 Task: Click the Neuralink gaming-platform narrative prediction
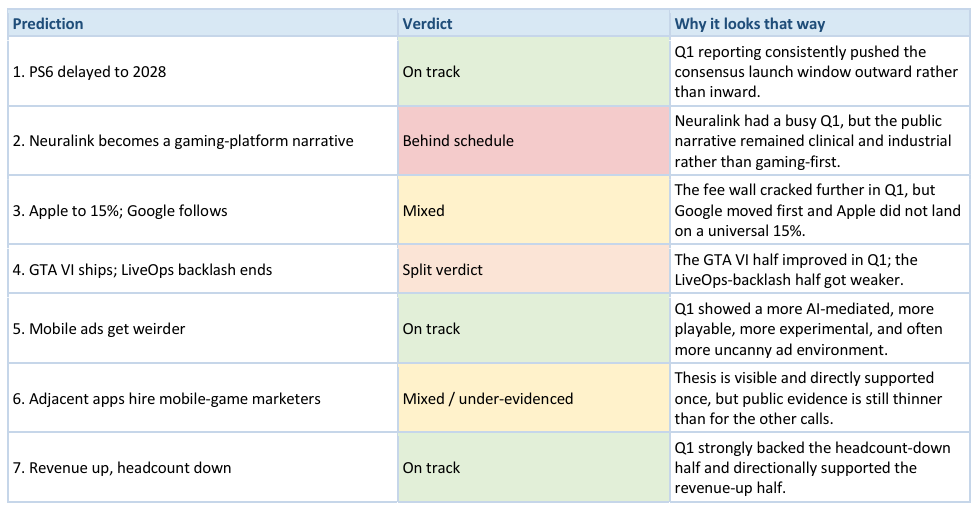[x=203, y=140]
